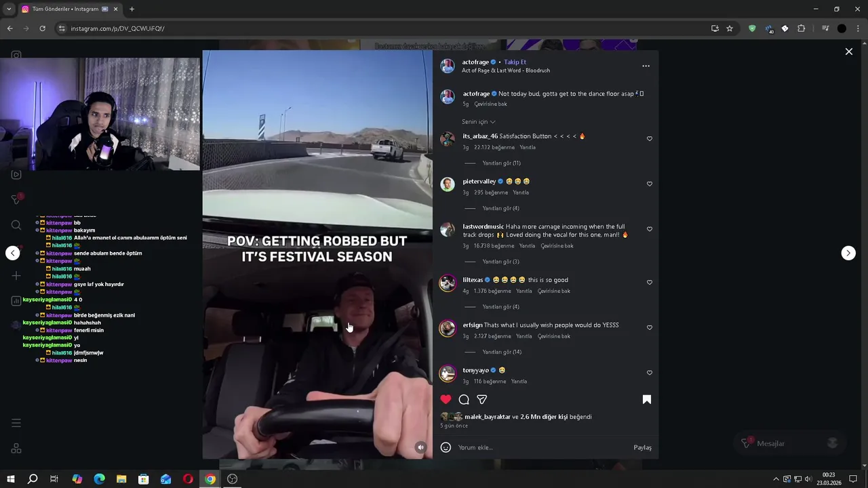Expand 'Yanıtları gör (11)' replies

coord(501,163)
